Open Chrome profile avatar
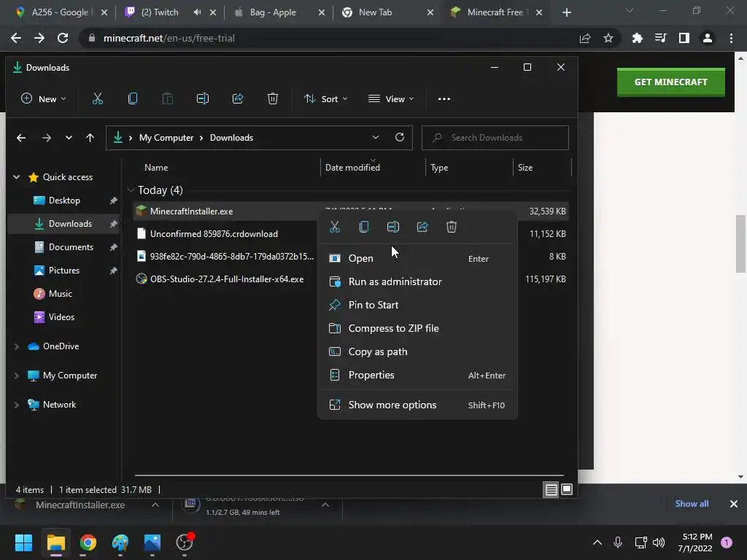 coord(708,38)
